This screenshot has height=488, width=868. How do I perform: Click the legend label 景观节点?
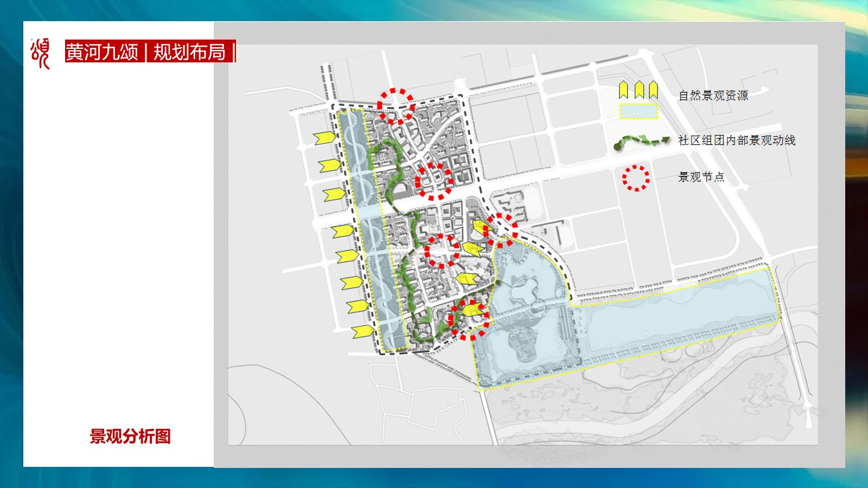point(701,177)
